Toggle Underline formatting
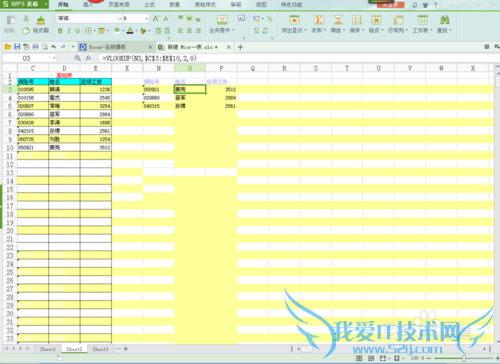The height and width of the screenshot is (364, 500). click(78, 31)
